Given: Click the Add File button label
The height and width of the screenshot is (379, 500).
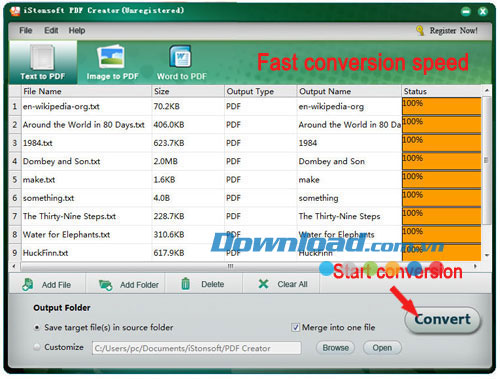Looking at the screenshot, I should pos(56,285).
